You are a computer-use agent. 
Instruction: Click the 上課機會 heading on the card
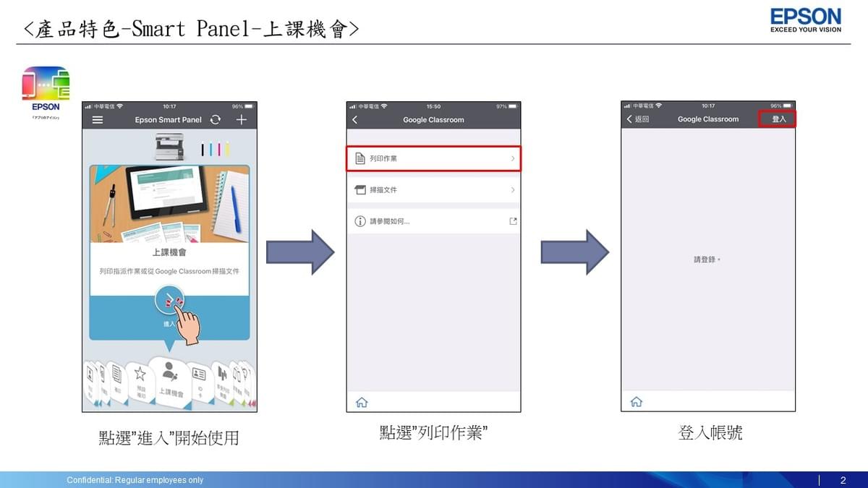(x=169, y=253)
